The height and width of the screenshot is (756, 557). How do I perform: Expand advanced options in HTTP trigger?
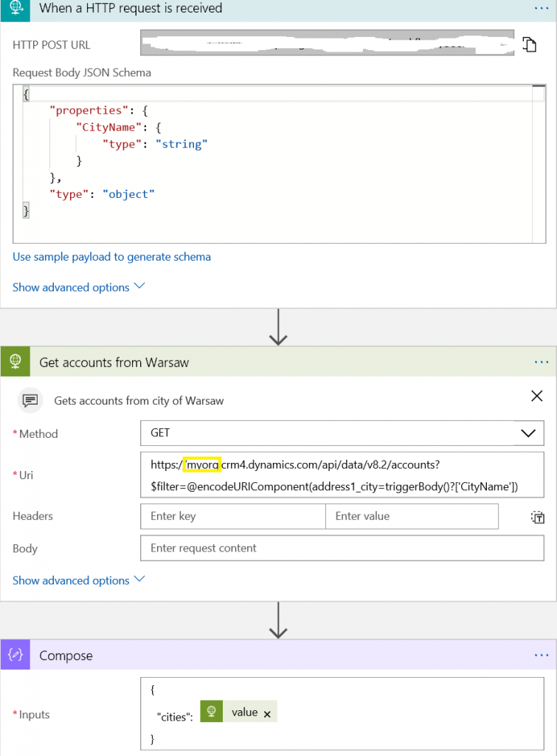(x=79, y=287)
